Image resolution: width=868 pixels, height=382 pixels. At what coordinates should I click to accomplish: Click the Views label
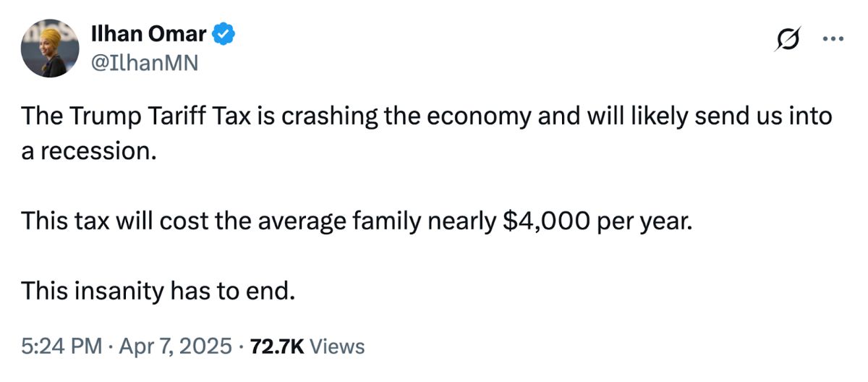point(337,347)
